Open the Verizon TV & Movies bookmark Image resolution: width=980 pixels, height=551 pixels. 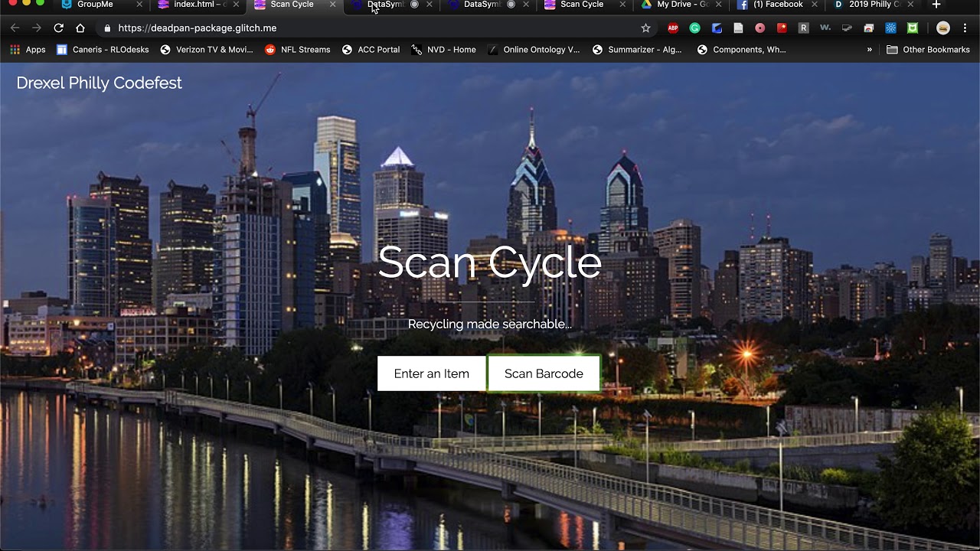tap(207, 50)
